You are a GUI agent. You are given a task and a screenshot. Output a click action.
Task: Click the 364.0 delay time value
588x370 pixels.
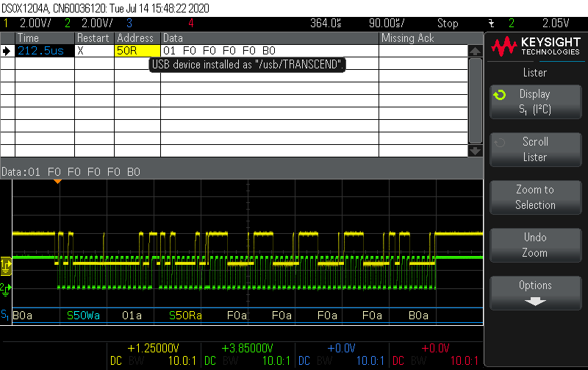pos(326,24)
